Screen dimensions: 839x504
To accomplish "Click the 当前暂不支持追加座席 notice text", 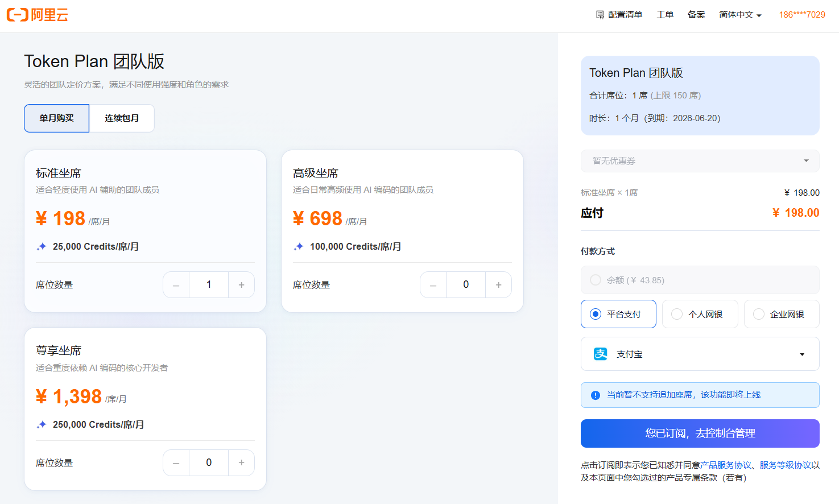I will 684,395.
